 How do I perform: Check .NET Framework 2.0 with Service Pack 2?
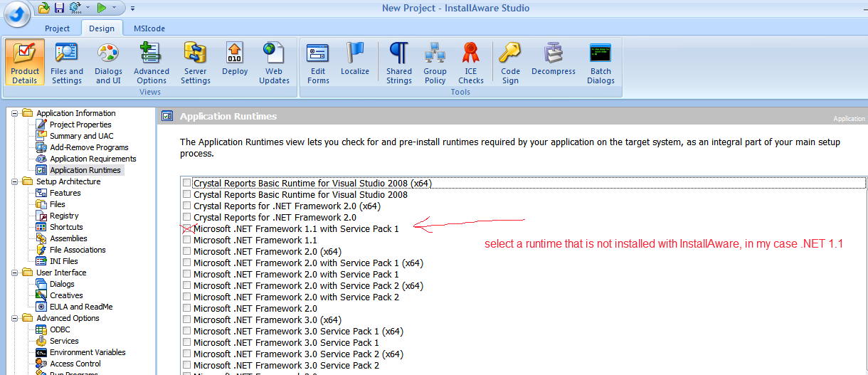pos(187,297)
